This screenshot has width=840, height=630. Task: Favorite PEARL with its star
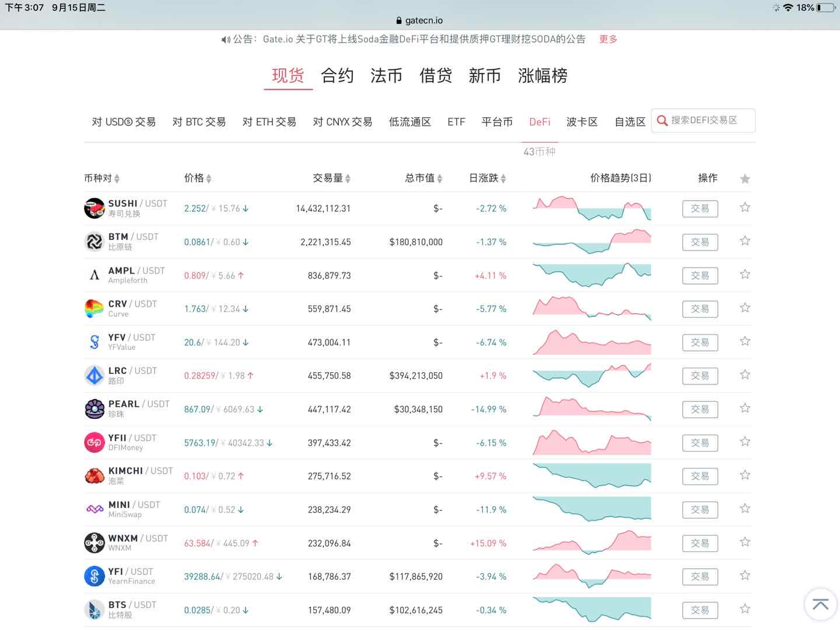pyautogui.click(x=745, y=408)
